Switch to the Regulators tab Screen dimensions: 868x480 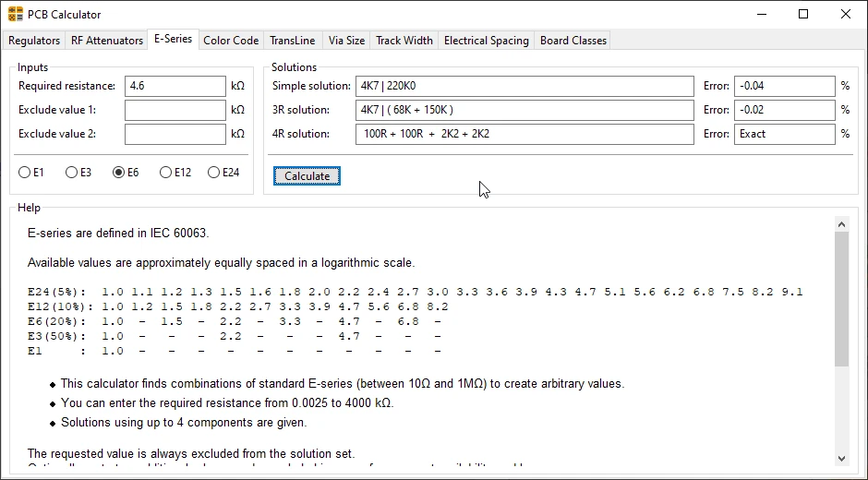click(34, 41)
